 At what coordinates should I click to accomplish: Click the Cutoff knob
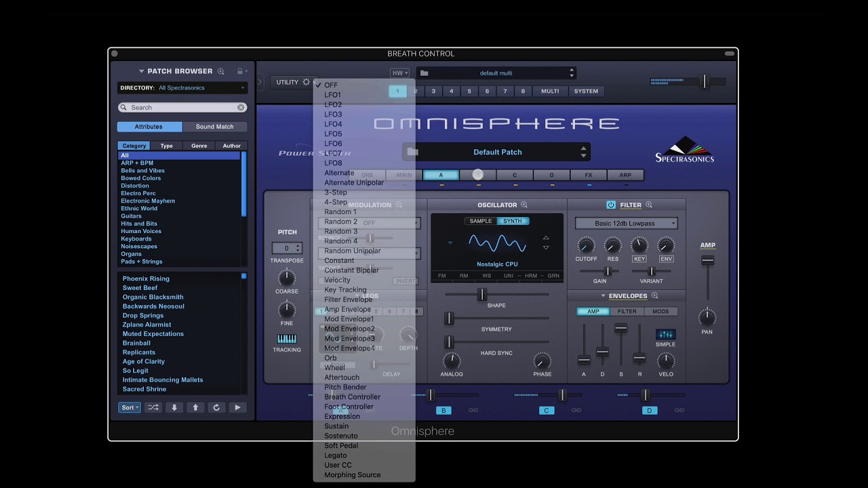(x=586, y=245)
